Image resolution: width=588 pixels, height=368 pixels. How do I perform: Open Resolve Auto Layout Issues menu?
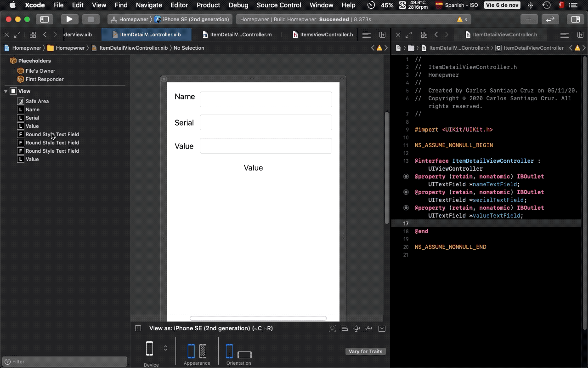click(x=368, y=328)
